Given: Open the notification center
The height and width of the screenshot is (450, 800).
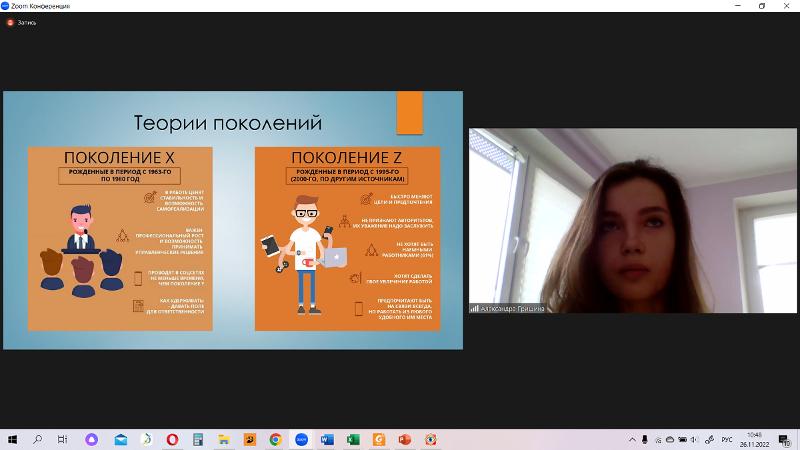Looking at the screenshot, I should [784, 439].
